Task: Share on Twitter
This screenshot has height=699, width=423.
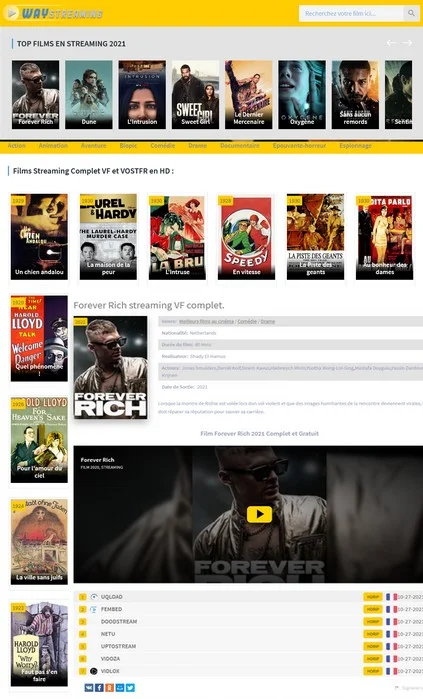Action: pos(130,688)
